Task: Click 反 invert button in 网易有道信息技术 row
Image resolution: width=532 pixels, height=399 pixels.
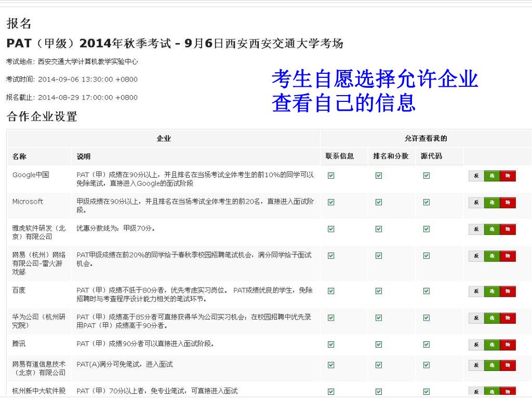Action: tap(476, 365)
